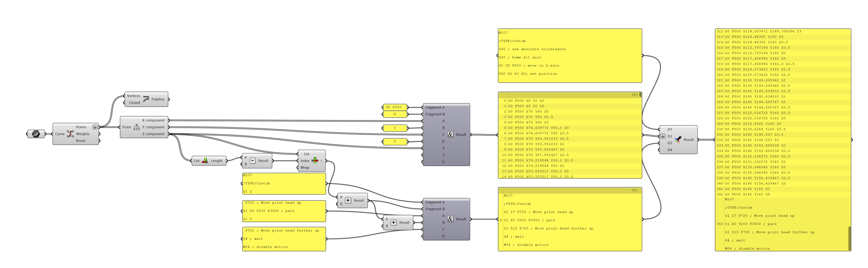The height and width of the screenshot is (268, 868).
Task: Click the Y component output
Action: coord(153,127)
